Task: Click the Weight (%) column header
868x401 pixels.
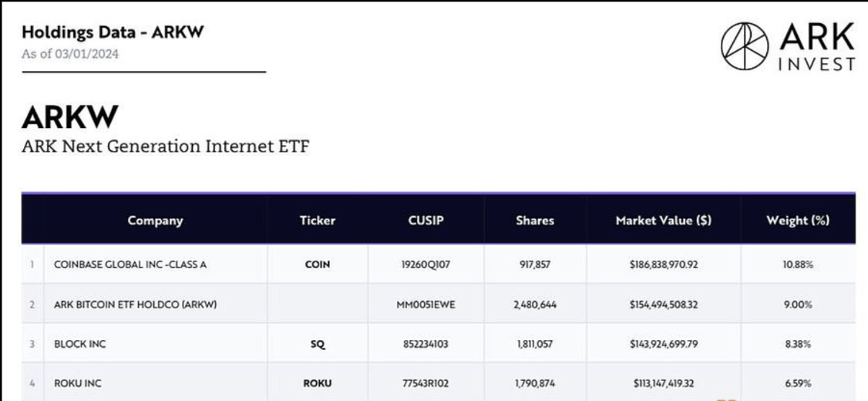Action: (x=798, y=221)
